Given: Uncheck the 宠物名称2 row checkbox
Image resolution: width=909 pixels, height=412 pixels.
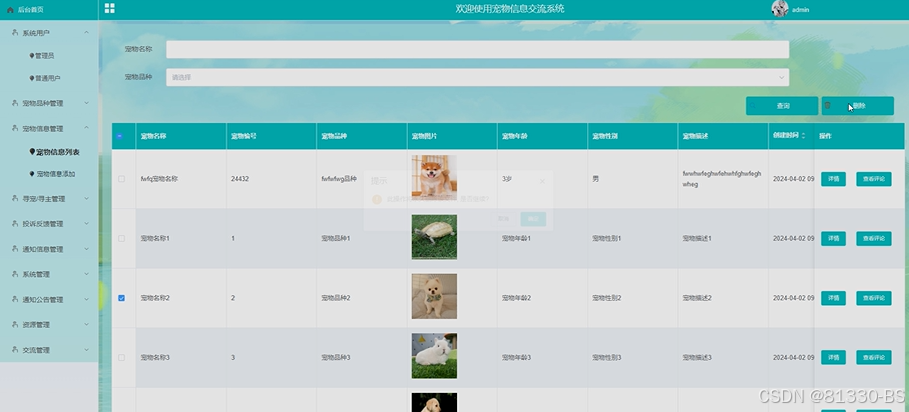Looking at the screenshot, I should [122, 298].
